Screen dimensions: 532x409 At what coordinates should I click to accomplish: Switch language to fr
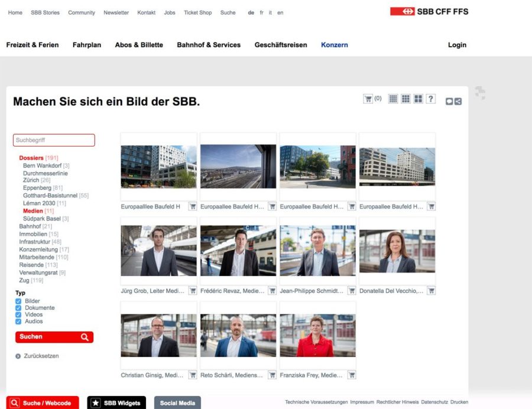(262, 12)
